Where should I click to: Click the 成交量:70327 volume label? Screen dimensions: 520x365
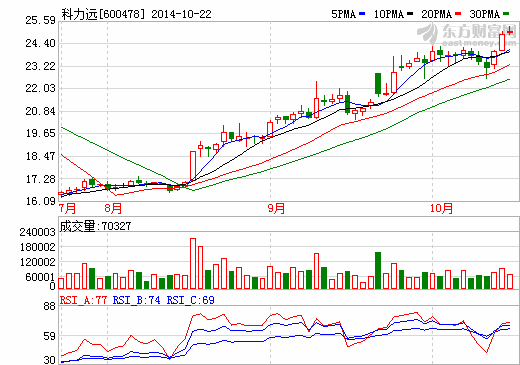point(95,226)
